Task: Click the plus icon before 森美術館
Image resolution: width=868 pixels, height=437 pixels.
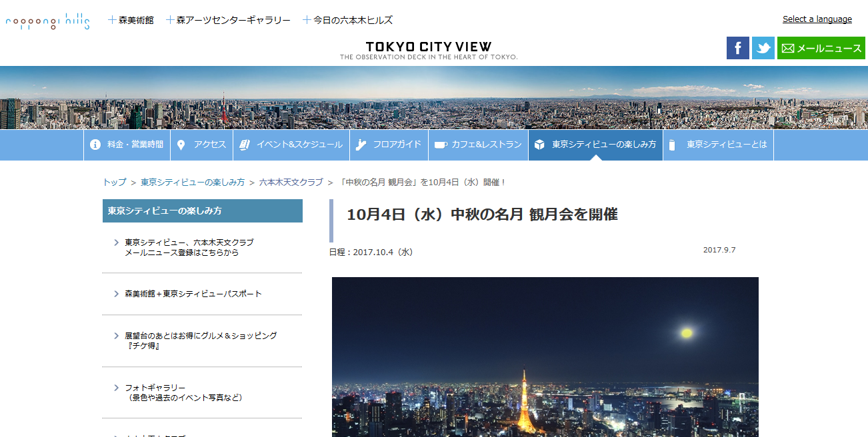Action: [x=113, y=20]
